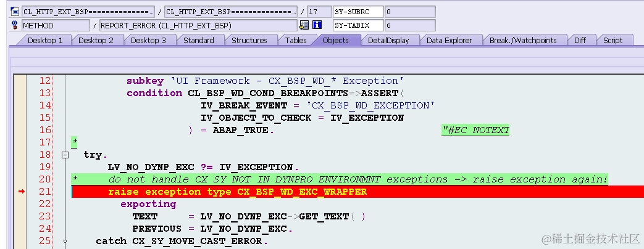Click line number 12 in the gutter
The image size is (644, 249).
tap(45, 81)
